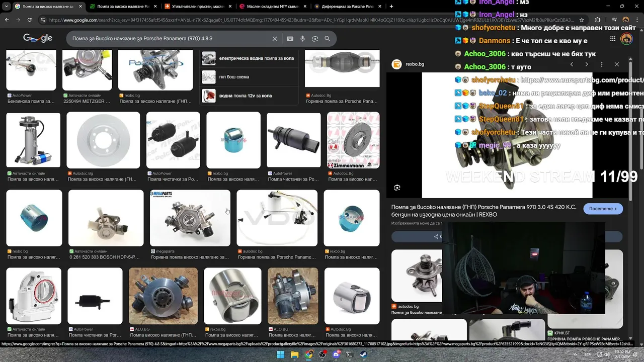Image resolution: width=644 pixels, height=362 pixels.
Task: Bookmark this page with the star icon
Action: click(582, 20)
